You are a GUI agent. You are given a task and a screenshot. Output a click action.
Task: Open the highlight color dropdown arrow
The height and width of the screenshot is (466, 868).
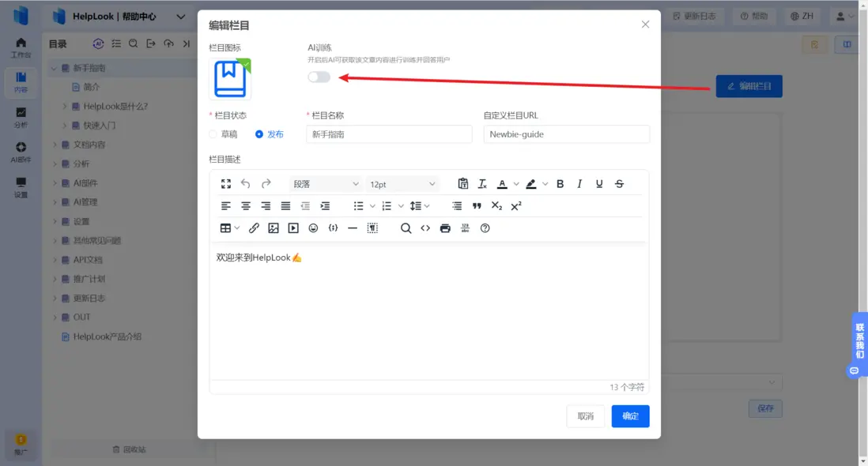coord(545,184)
